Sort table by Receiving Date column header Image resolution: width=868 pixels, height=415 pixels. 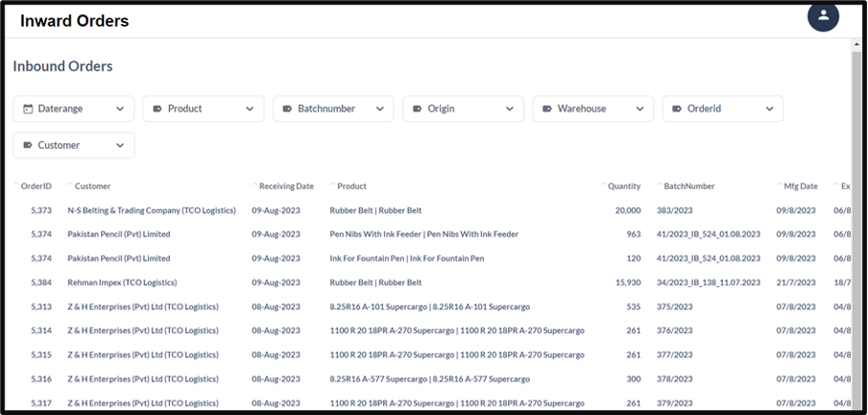coord(286,186)
